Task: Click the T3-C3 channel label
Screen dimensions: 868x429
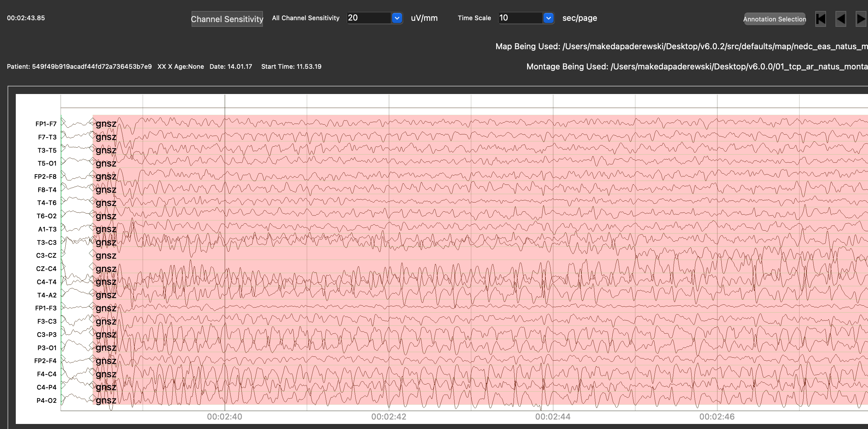Action: pos(46,243)
